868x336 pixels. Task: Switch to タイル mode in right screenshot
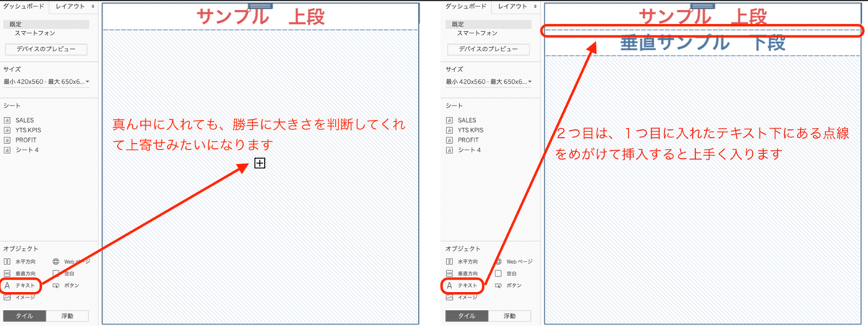coord(467,316)
